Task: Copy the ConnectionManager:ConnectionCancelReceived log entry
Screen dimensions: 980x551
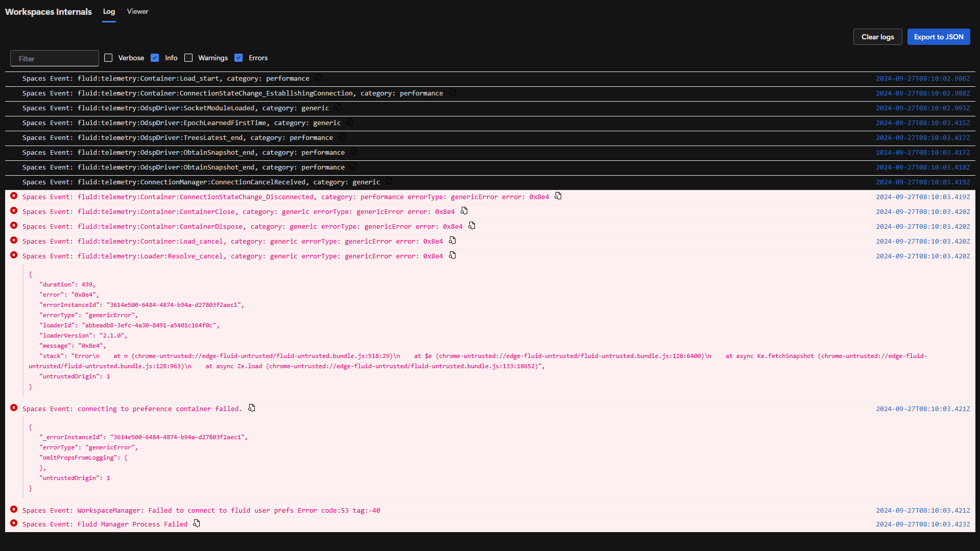Action: [x=389, y=181]
